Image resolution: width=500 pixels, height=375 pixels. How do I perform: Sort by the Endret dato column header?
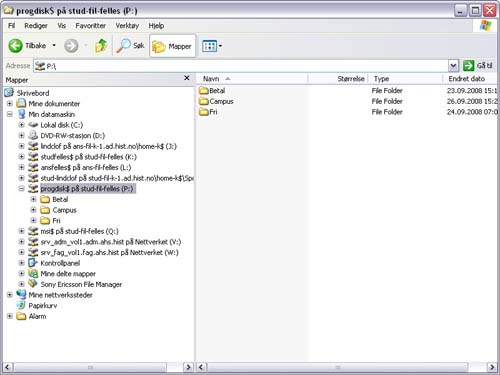[470, 79]
